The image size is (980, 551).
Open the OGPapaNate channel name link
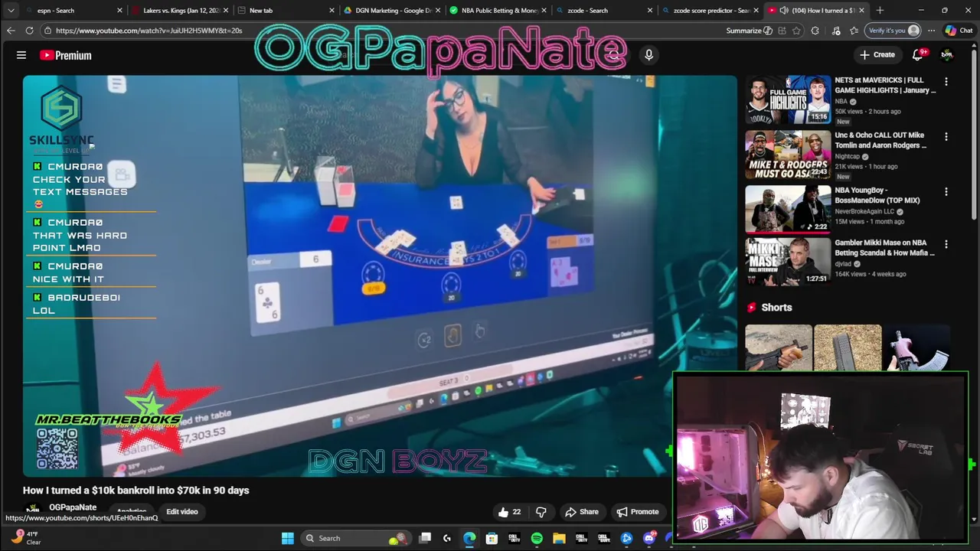coord(73,507)
